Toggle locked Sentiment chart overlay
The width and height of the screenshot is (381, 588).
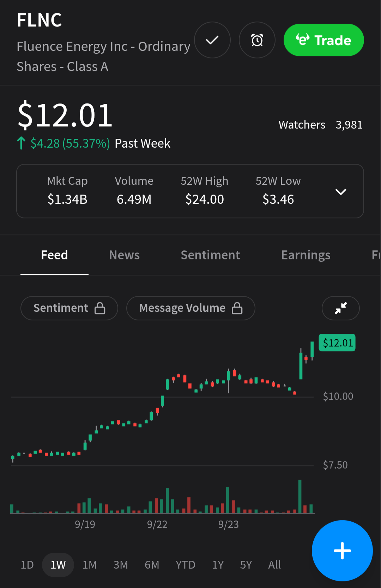point(69,308)
